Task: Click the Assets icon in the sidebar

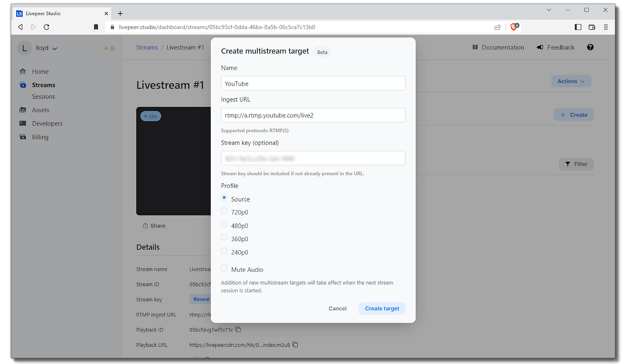Action: coord(23,110)
